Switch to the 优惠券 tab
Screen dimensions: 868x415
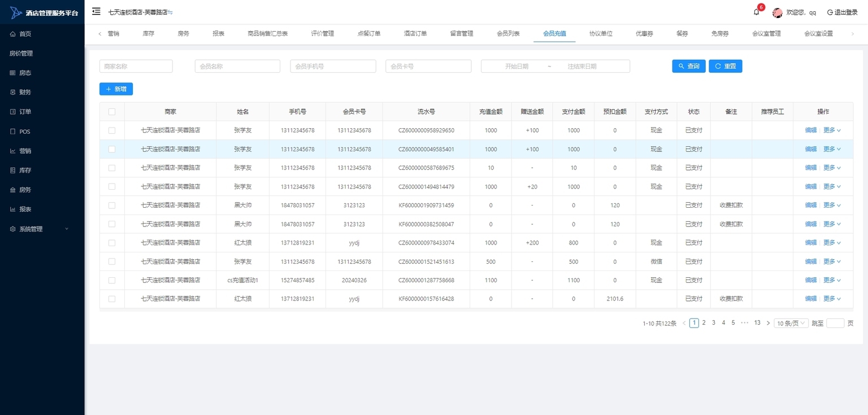(644, 34)
